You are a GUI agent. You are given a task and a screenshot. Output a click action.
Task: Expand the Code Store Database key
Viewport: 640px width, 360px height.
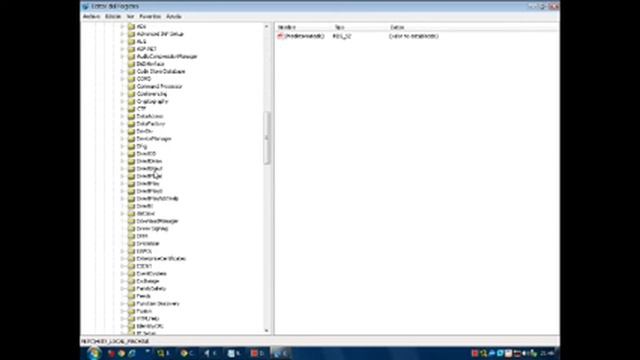(x=122, y=71)
